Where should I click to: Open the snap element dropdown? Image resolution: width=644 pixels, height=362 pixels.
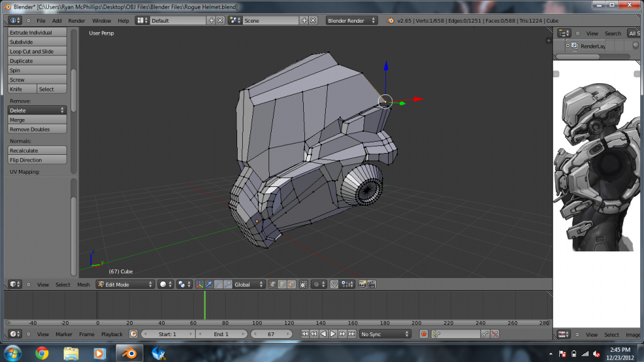[x=347, y=285]
